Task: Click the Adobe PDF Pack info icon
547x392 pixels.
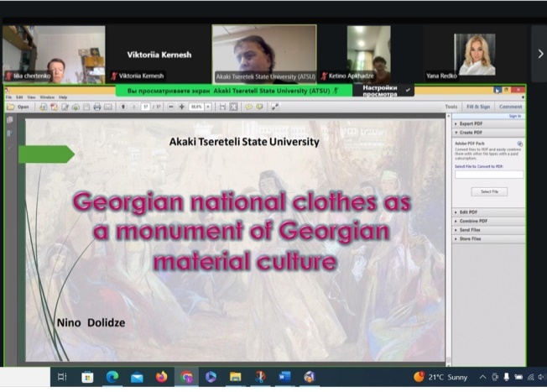Action: click(x=520, y=144)
